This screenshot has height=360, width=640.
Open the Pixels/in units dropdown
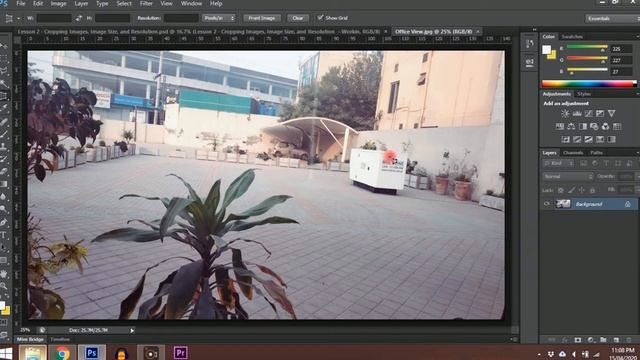[x=219, y=18]
